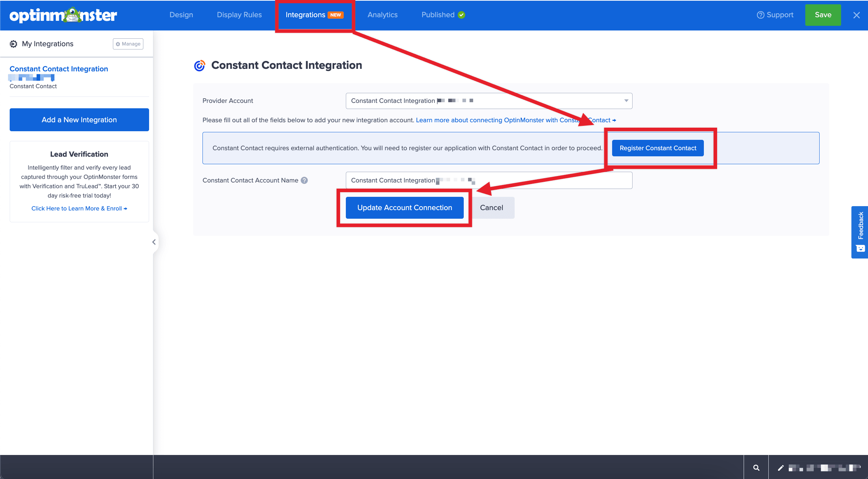Expand the Provider Account dropdown

coord(489,101)
